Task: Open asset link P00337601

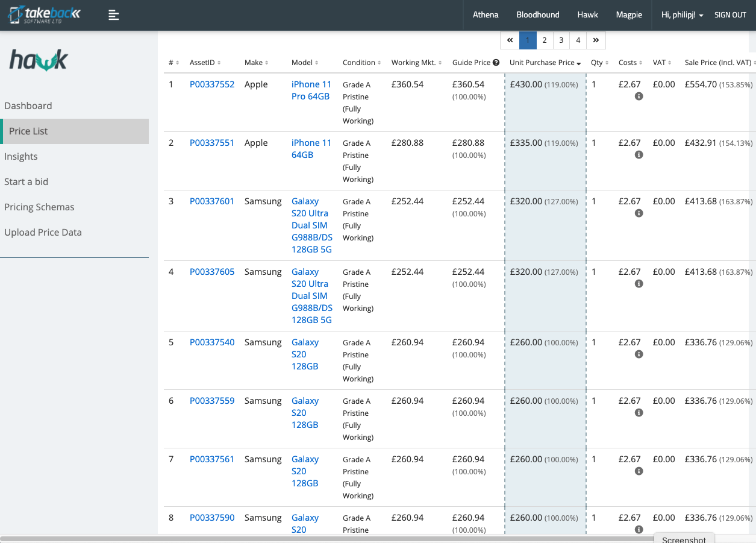Action: (212, 201)
